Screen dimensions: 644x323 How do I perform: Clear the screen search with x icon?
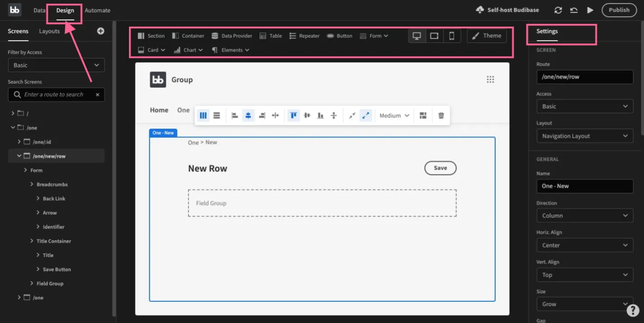pyautogui.click(x=97, y=95)
